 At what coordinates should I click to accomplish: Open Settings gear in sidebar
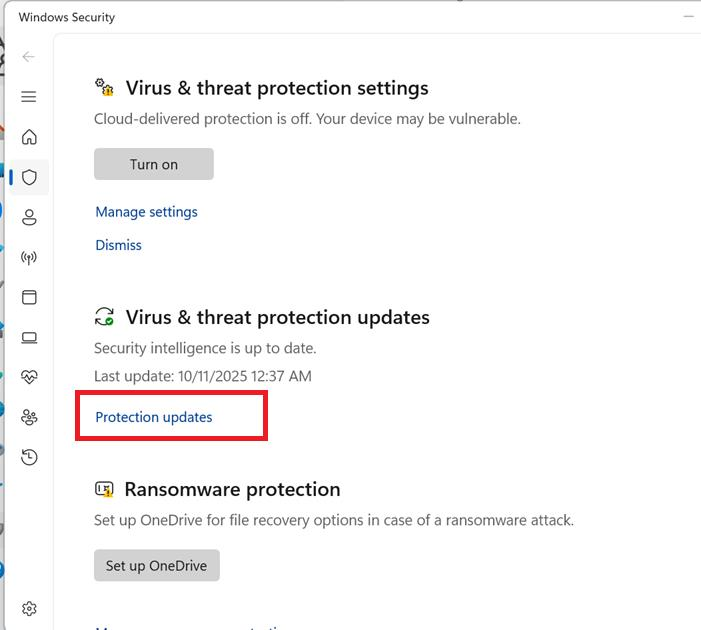pyautogui.click(x=29, y=608)
